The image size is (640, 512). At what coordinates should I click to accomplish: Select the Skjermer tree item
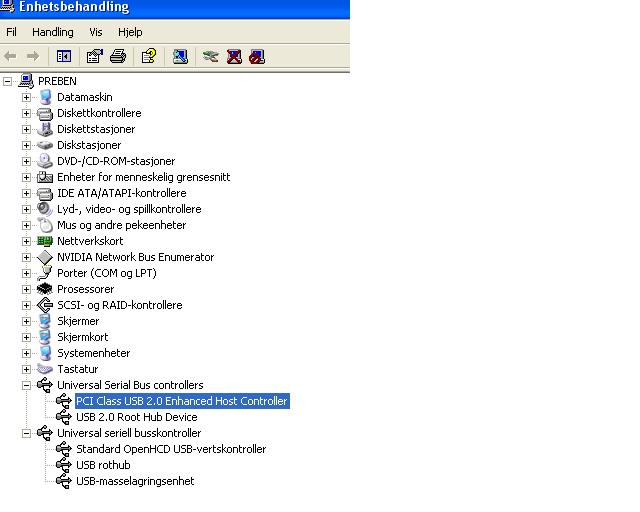[78, 321]
